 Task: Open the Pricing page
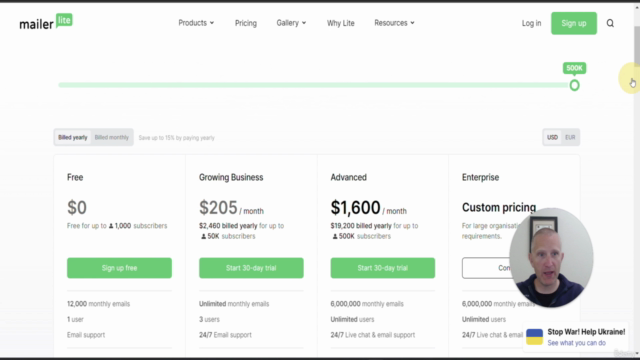pyautogui.click(x=246, y=23)
